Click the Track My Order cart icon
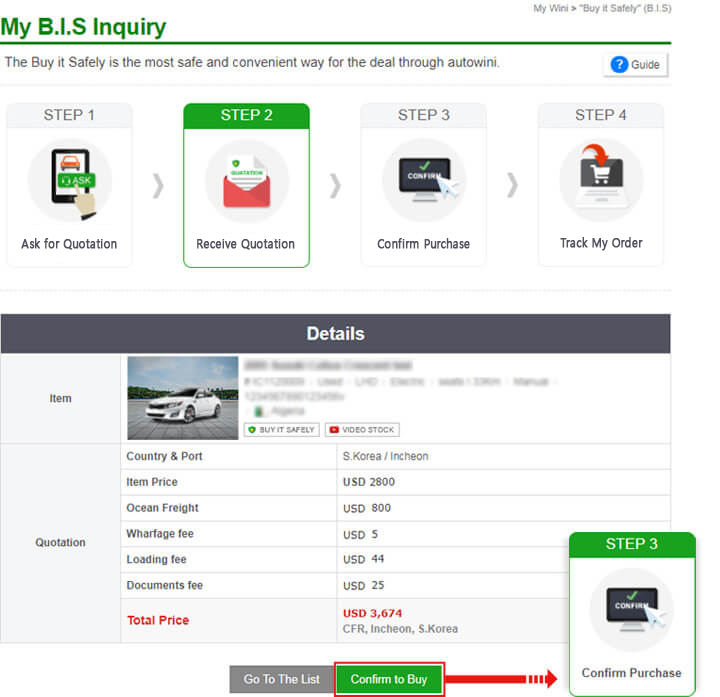This screenshot has width=720, height=697. point(601,179)
